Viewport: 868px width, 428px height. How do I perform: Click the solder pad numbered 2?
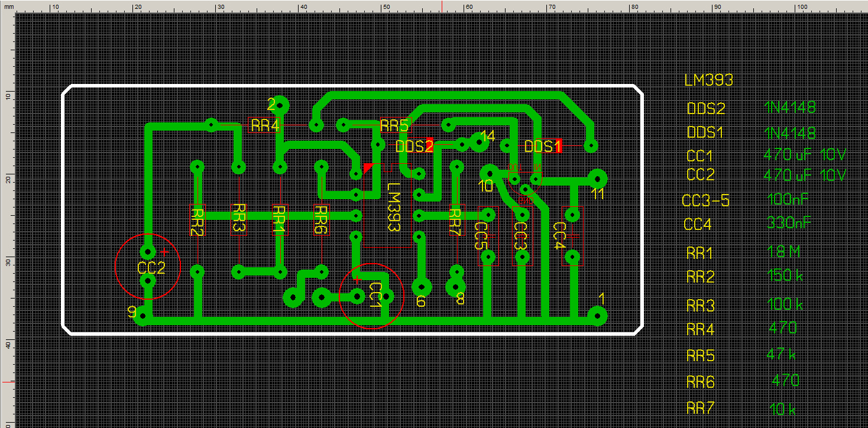click(x=280, y=105)
